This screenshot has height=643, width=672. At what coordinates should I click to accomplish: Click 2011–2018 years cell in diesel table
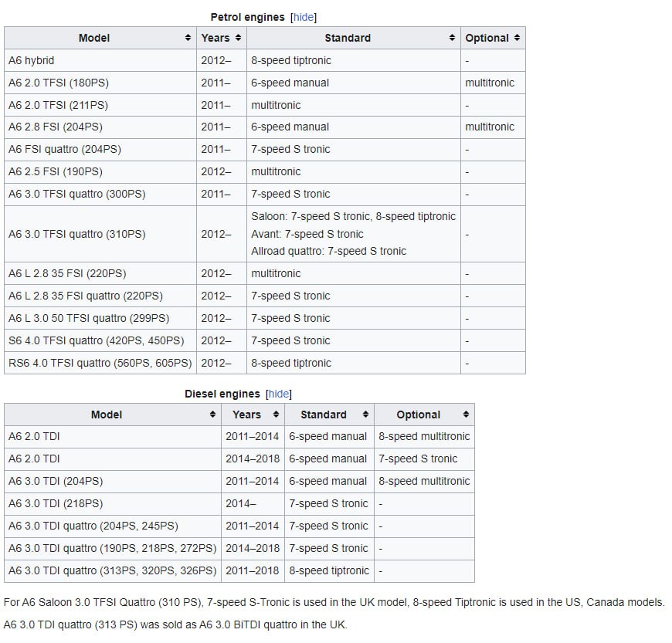(x=253, y=570)
